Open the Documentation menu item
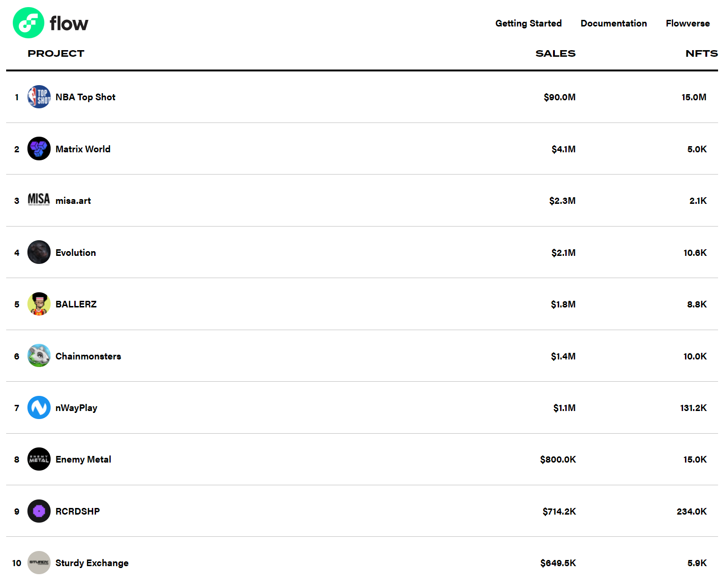Viewport: 728px width, 586px height. pos(614,23)
